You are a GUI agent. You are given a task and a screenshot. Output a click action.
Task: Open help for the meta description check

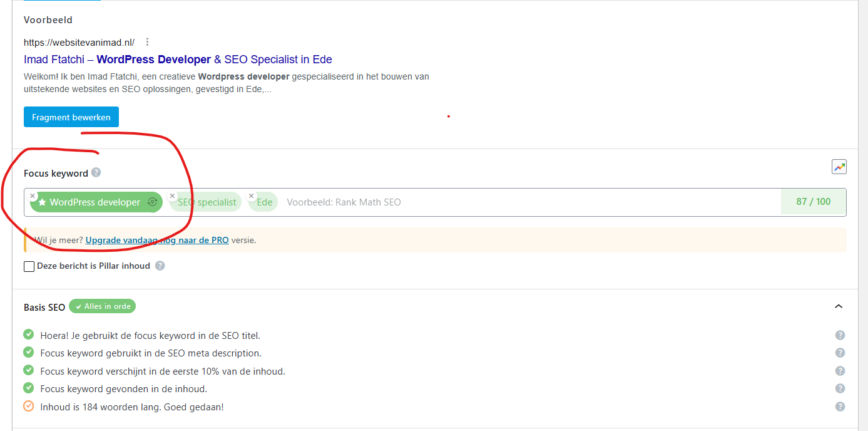(840, 353)
